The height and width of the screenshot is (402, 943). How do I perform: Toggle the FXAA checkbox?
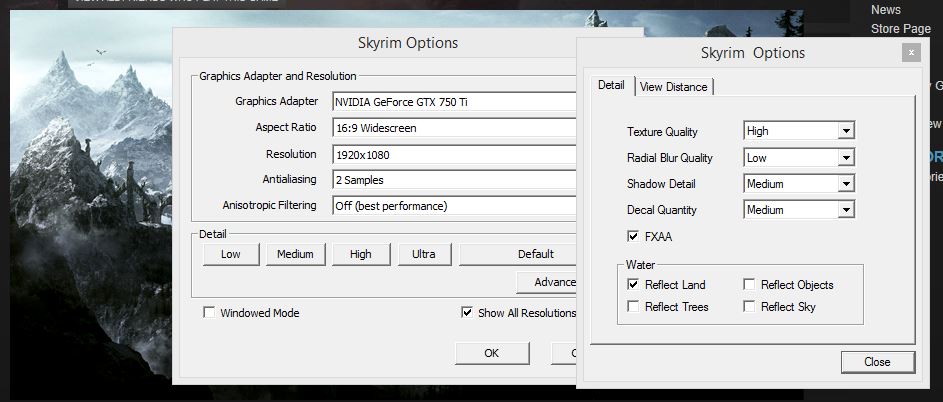[633, 237]
